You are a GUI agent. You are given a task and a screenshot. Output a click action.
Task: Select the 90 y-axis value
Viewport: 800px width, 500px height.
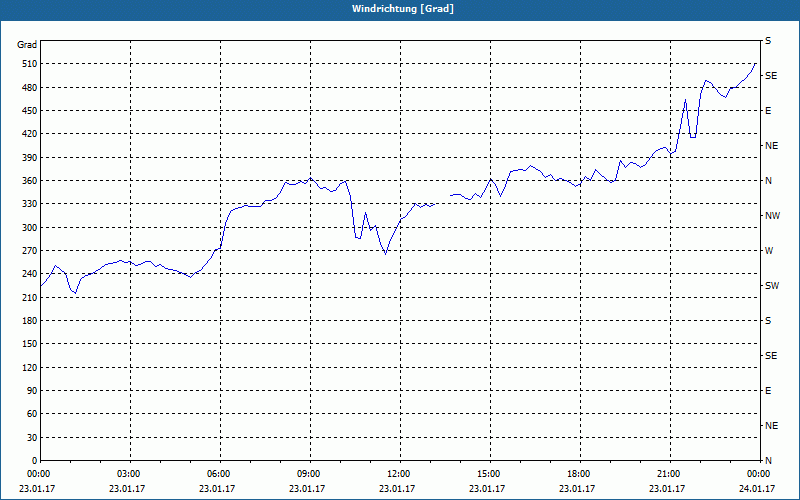pos(32,391)
